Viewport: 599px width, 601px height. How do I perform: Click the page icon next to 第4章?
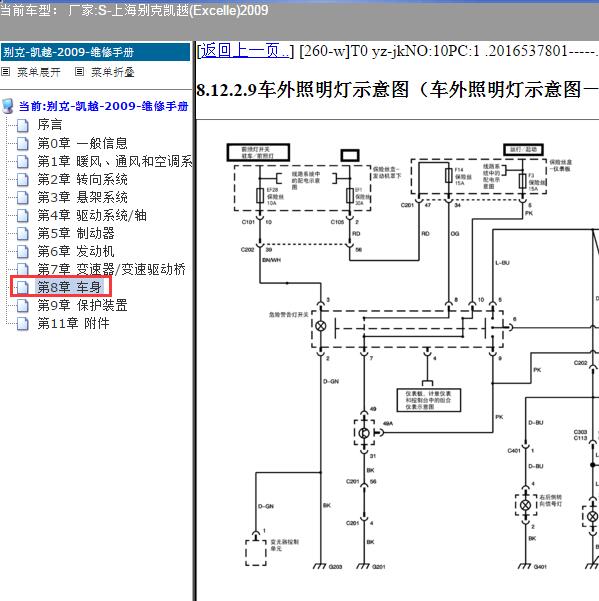click(x=23, y=215)
